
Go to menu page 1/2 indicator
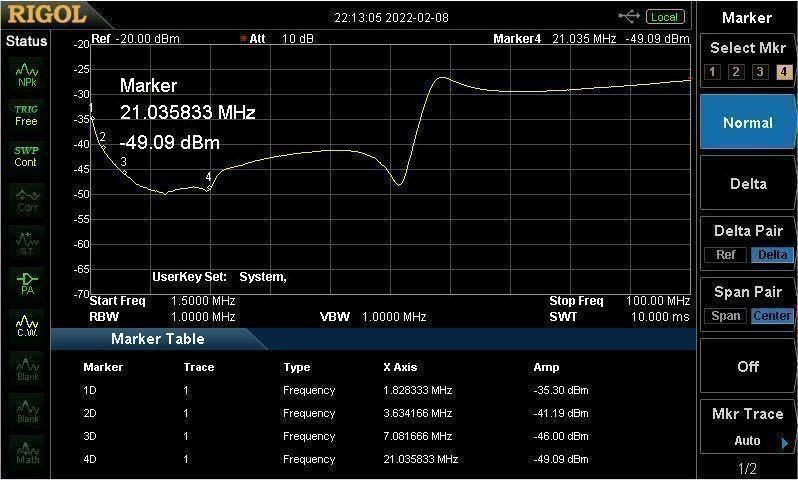pos(747,469)
